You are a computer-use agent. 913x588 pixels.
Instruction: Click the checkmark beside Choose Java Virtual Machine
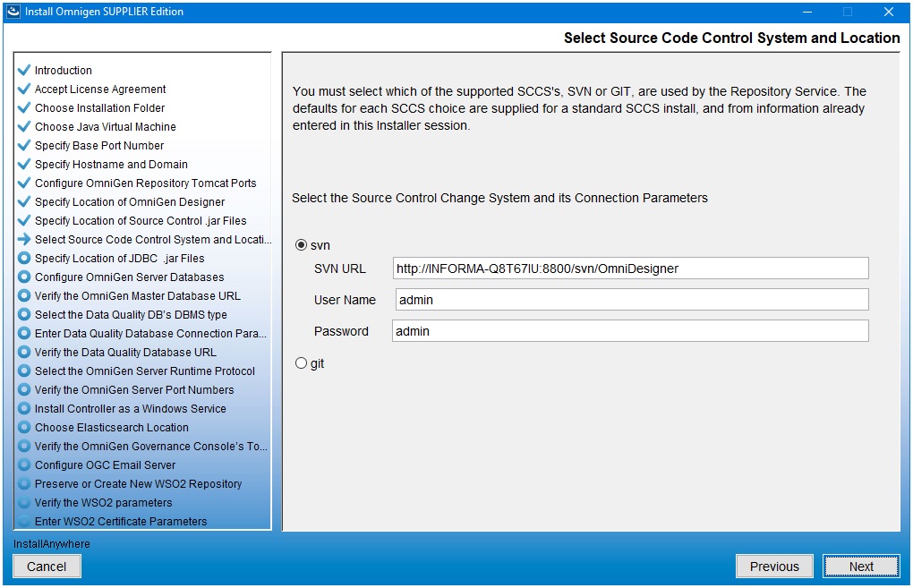point(24,126)
